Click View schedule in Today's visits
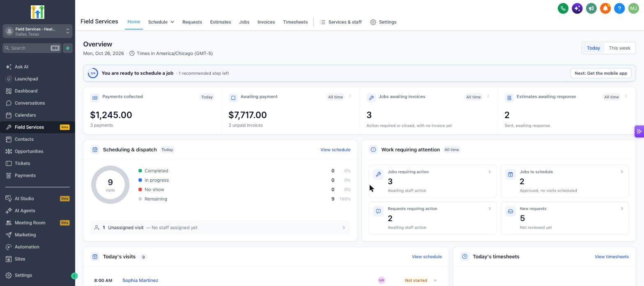 tap(427, 257)
